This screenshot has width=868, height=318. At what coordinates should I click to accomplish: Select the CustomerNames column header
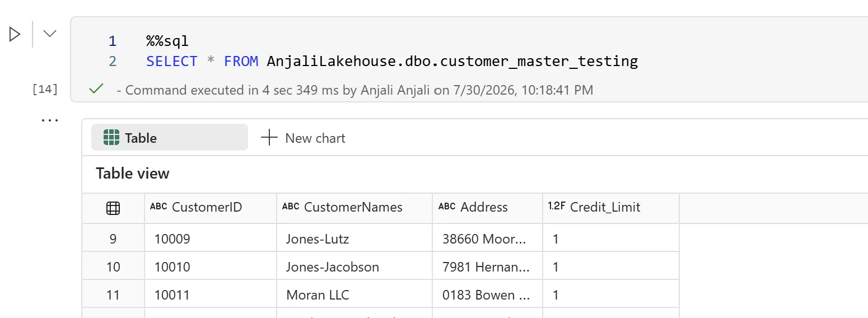click(x=354, y=208)
